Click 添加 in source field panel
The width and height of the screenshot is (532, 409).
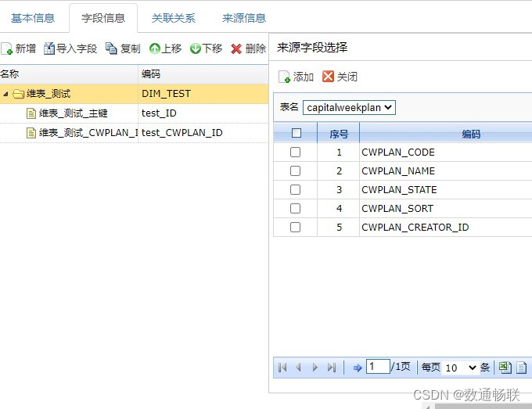296,77
